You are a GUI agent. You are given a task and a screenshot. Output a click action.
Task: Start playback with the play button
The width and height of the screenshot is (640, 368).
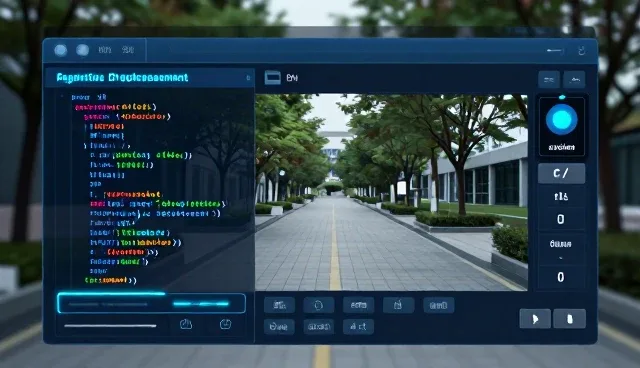point(535,319)
